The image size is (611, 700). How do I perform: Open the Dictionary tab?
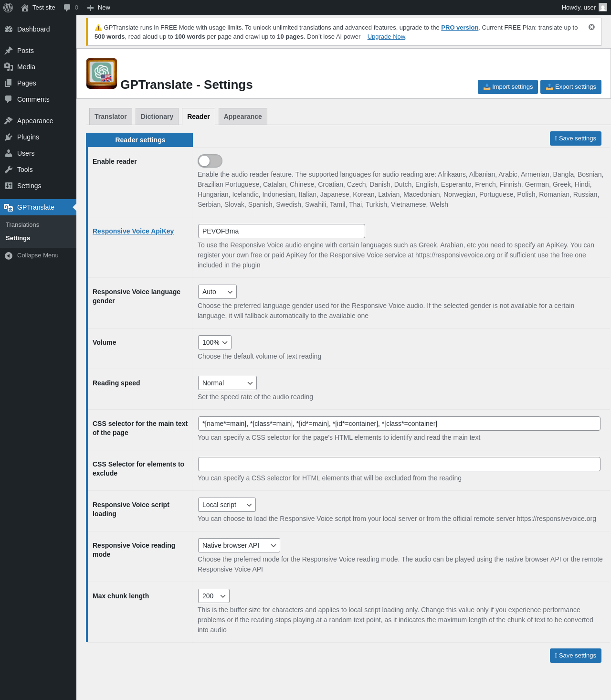click(157, 117)
